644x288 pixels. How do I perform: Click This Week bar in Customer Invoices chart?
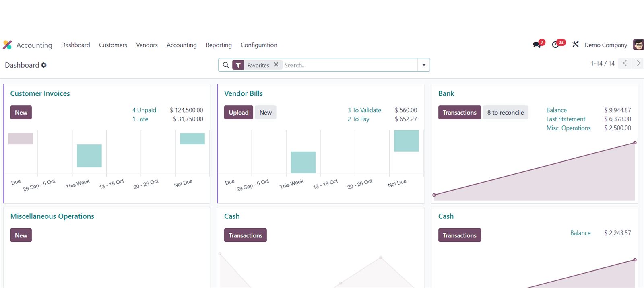coord(89,156)
